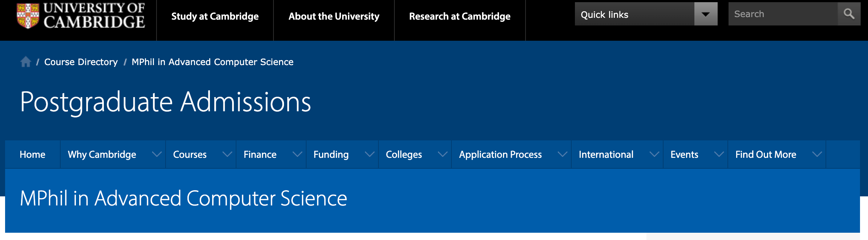Open About the University menu

(334, 16)
